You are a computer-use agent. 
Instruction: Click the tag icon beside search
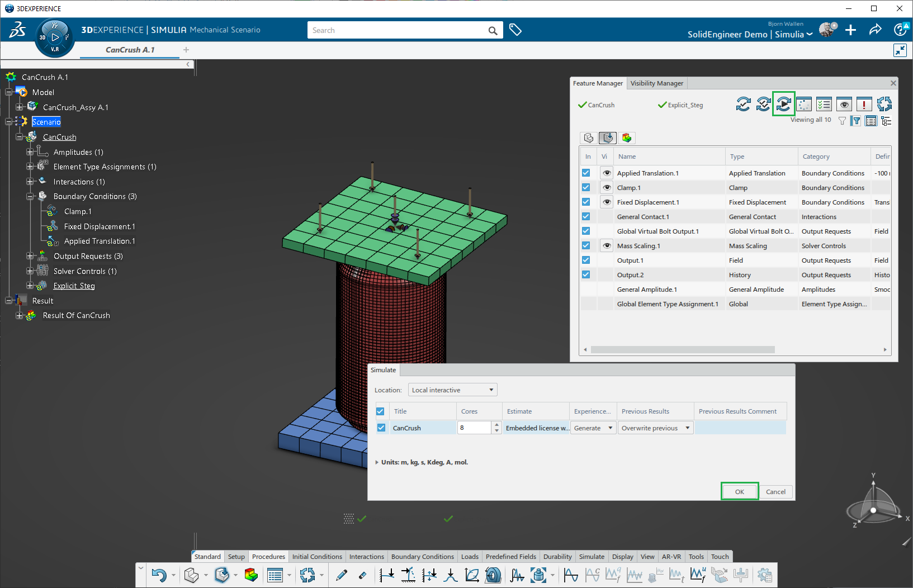coord(515,30)
